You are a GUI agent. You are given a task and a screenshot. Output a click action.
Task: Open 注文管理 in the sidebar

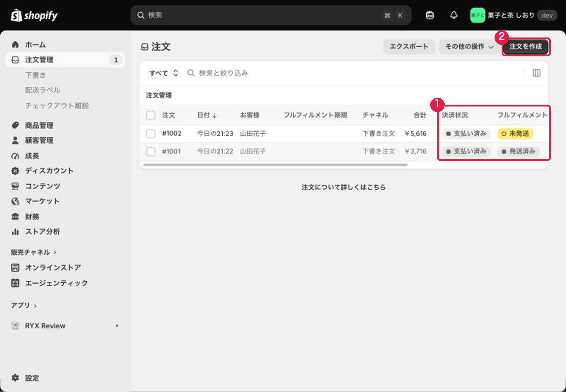coord(65,60)
